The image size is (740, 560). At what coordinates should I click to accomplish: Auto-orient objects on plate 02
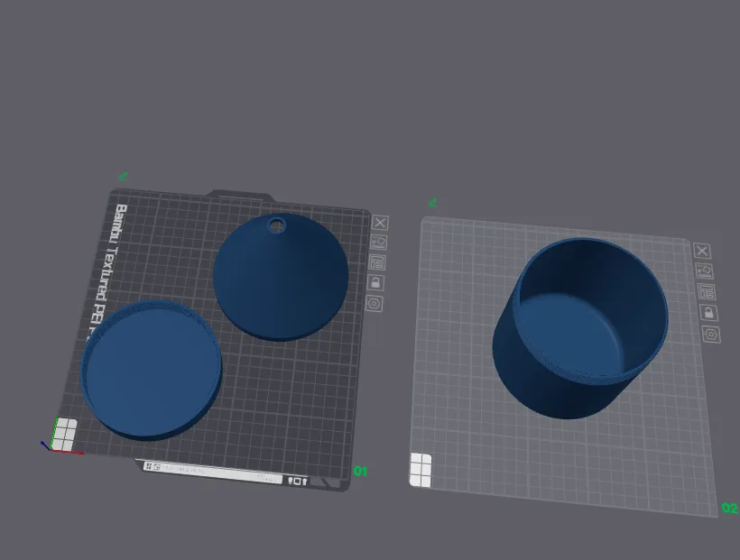tap(704, 271)
